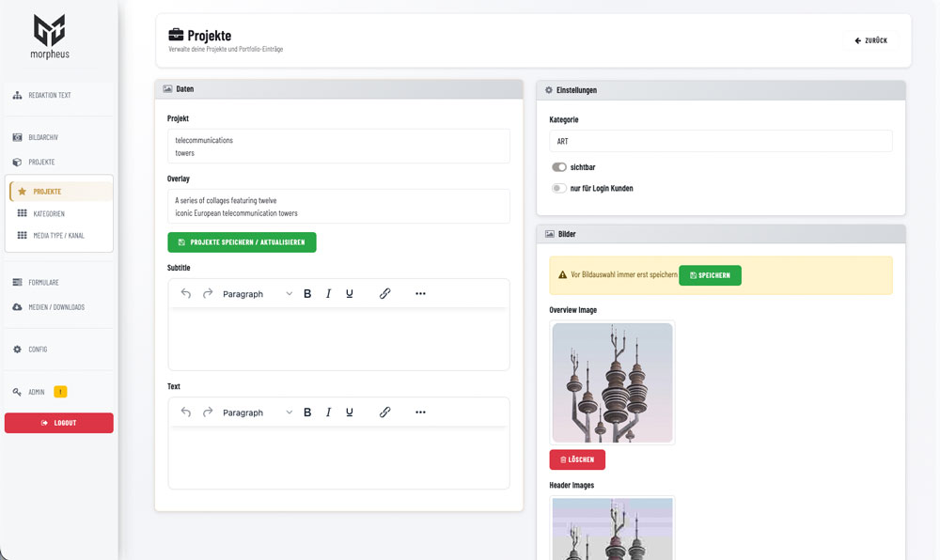The height and width of the screenshot is (560, 940).
Task: Insert link in Subtitle editor toolbar
Action: click(384, 294)
